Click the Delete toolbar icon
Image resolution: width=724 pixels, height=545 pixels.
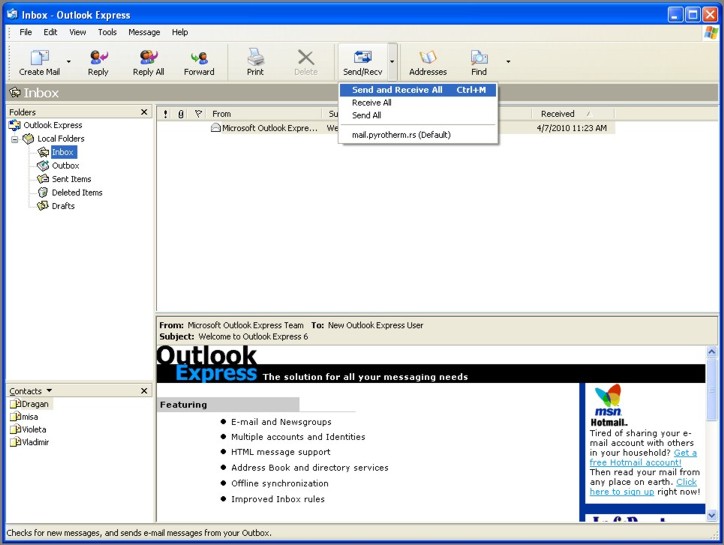(x=306, y=57)
